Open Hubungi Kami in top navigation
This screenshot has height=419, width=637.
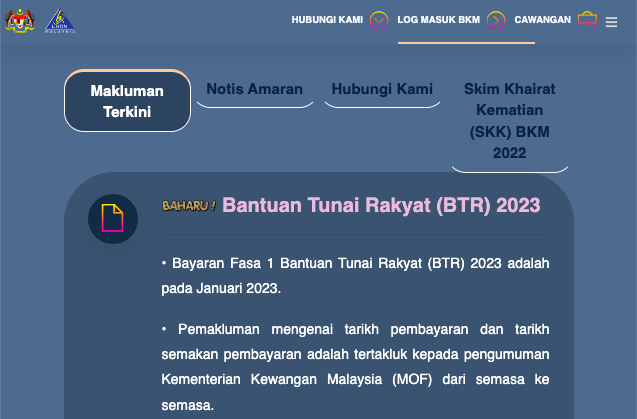328,20
